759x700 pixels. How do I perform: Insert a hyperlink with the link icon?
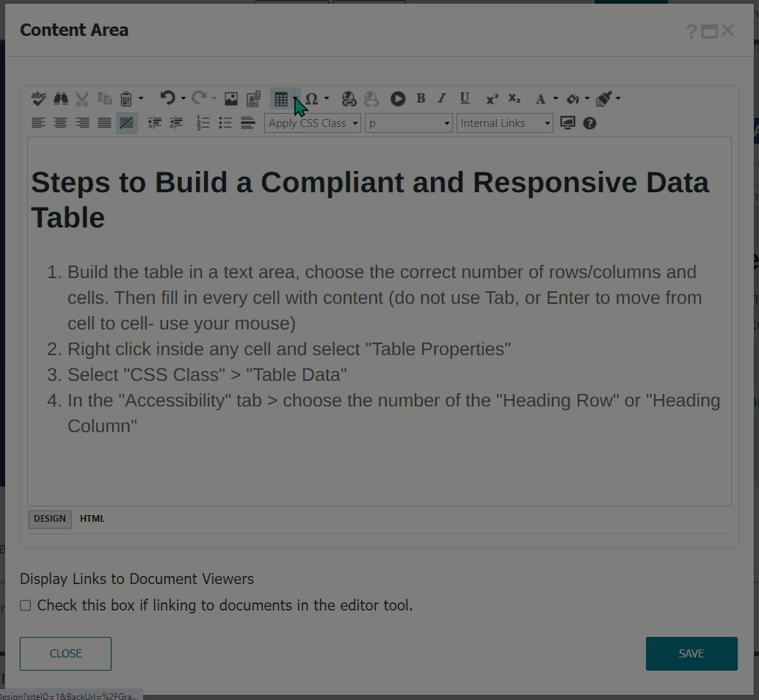349,98
